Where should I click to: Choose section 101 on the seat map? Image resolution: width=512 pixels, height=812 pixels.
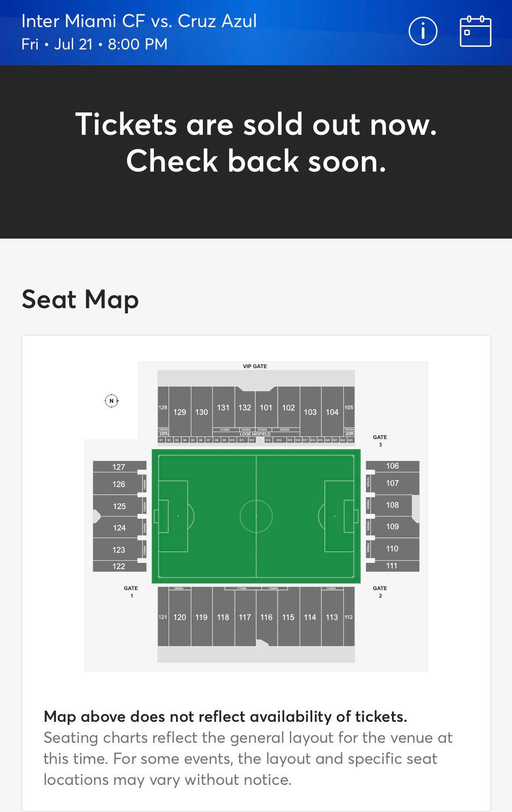tap(266, 408)
